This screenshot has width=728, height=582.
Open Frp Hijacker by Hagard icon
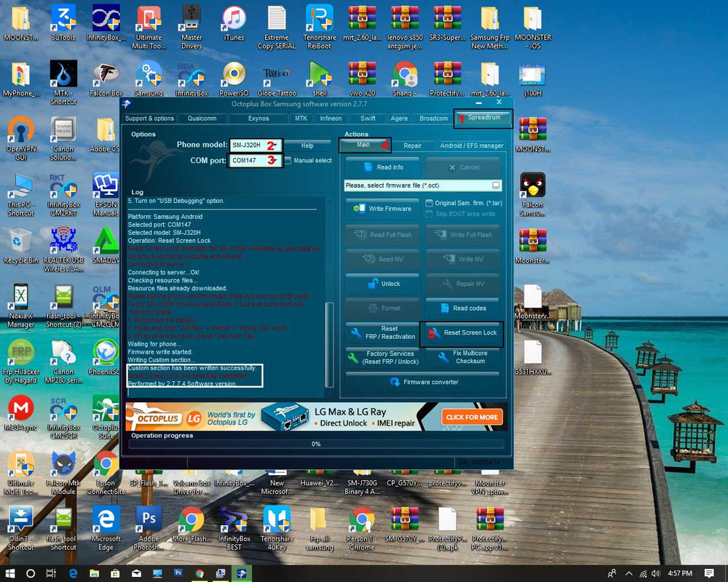(20, 362)
